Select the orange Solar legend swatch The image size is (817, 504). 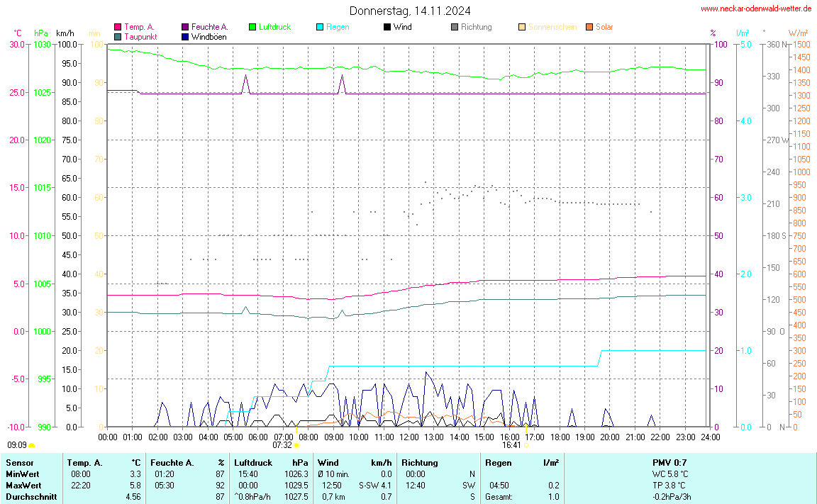click(x=589, y=27)
